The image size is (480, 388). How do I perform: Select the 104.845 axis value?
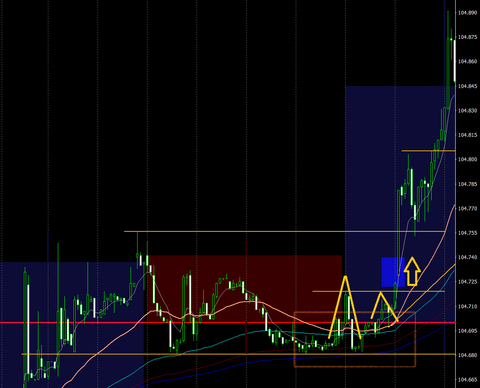[467, 86]
